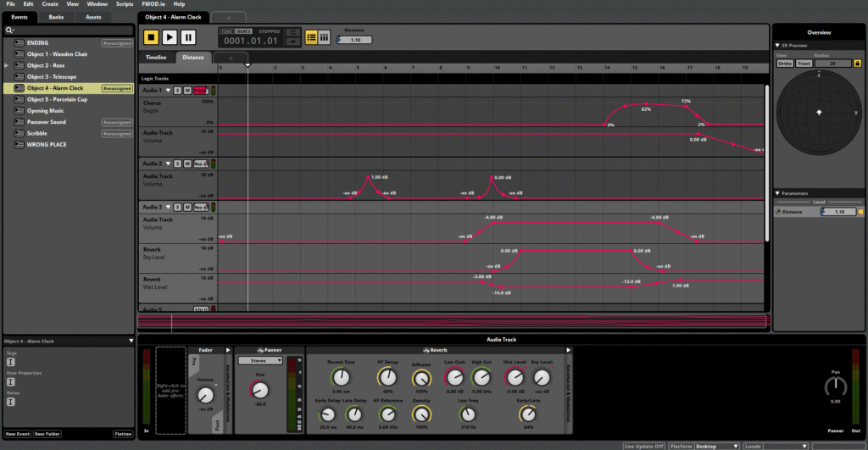Click the listener arrow in 3D preview
868x450 pixels.
819,113
